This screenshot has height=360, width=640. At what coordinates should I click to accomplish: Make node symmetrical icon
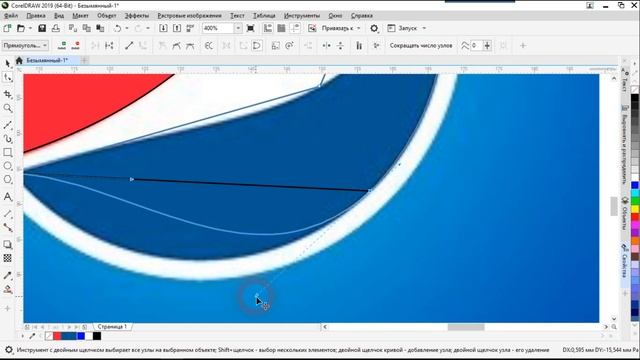(190, 45)
